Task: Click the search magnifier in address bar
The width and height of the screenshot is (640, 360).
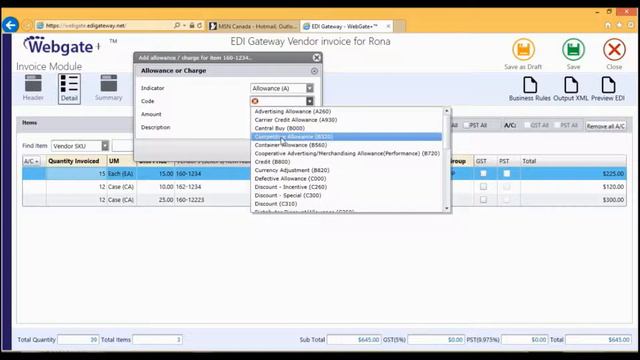Action: [x=177, y=25]
